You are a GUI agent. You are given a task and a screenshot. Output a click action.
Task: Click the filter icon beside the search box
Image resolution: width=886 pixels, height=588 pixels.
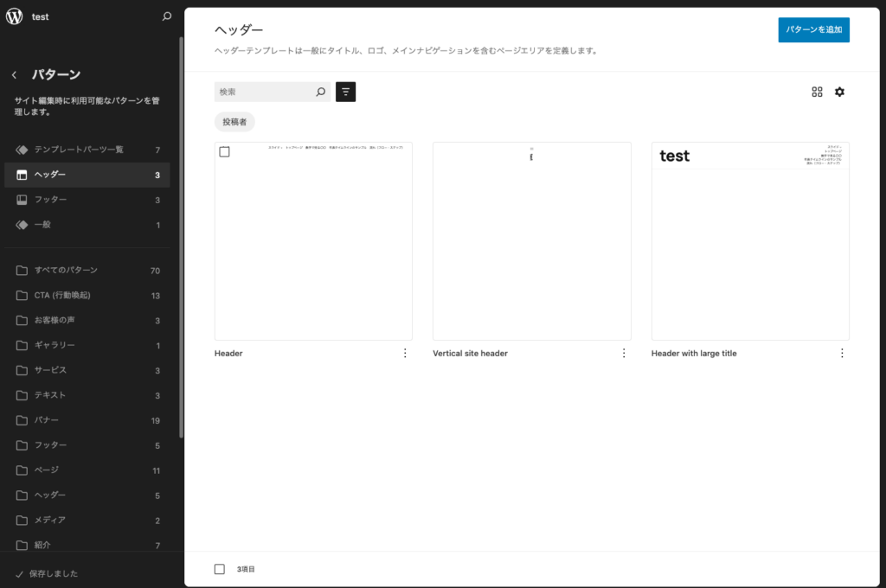(x=345, y=92)
